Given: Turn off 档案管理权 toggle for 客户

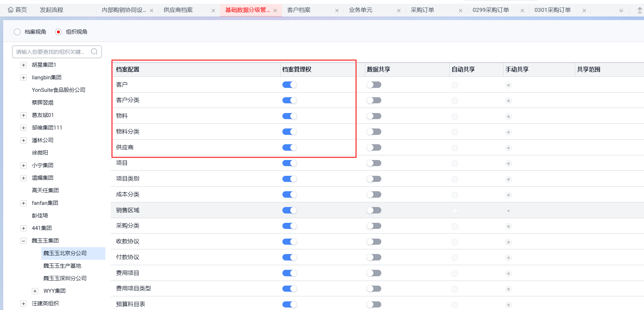Looking at the screenshot, I should (290, 85).
